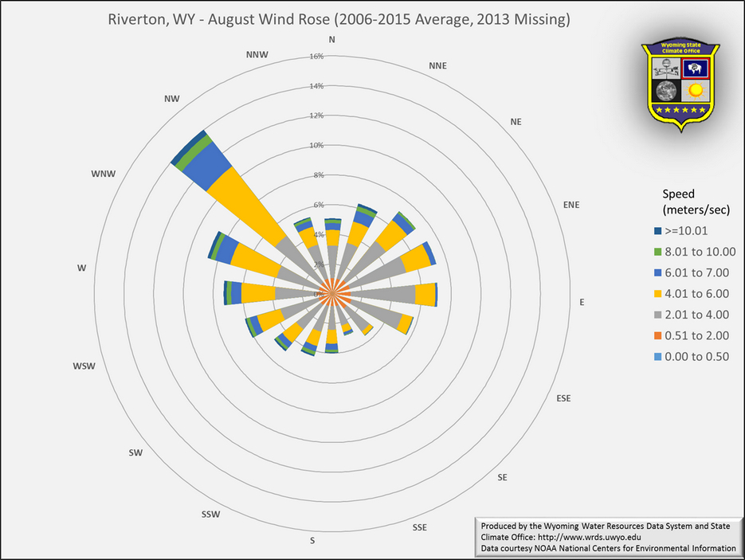Select the blue segment of the west-northwest bar

coord(227,249)
